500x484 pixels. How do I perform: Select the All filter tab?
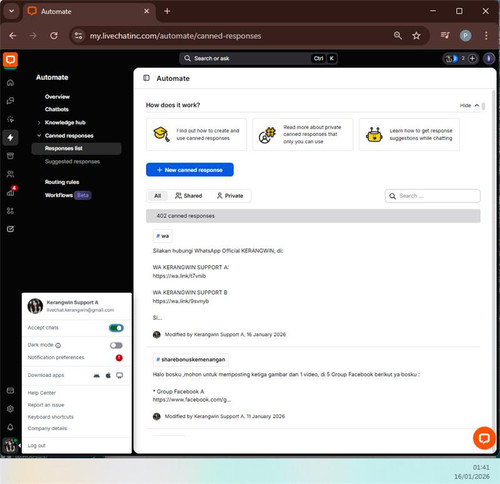pyautogui.click(x=158, y=196)
